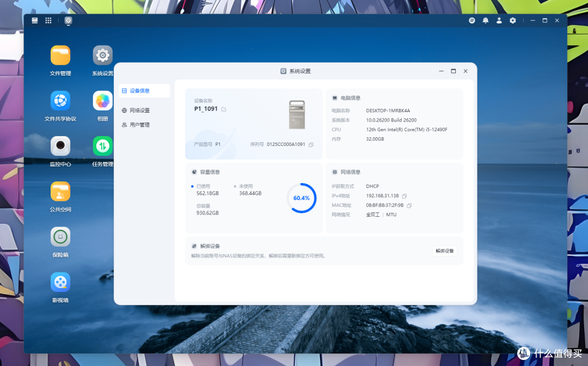Minimize the outer NAS client window
This screenshot has width=588, height=366.
tap(532, 21)
